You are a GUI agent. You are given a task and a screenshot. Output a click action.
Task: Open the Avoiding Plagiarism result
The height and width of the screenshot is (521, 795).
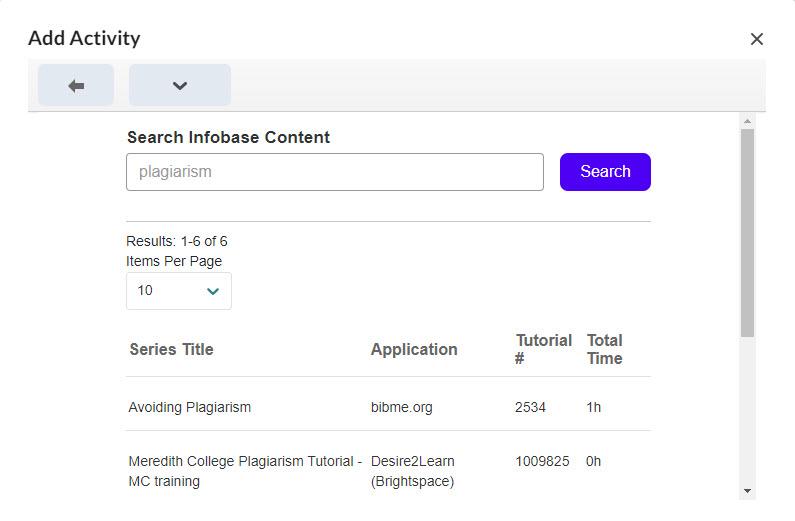[x=190, y=407]
